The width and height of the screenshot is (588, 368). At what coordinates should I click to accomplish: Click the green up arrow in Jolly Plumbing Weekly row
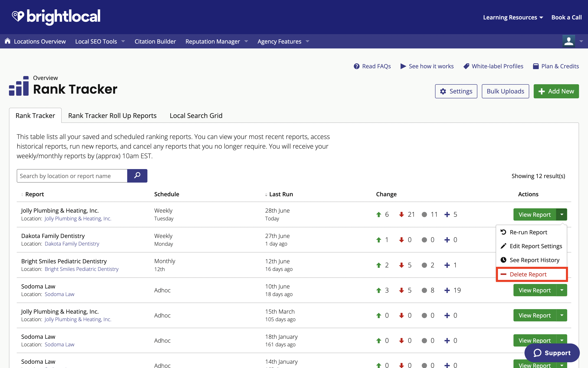379,214
